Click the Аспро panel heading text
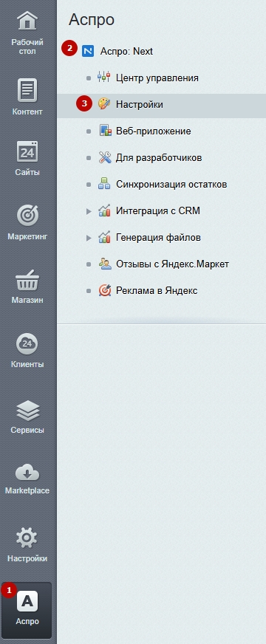The image size is (266, 644). click(x=92, y=20)
